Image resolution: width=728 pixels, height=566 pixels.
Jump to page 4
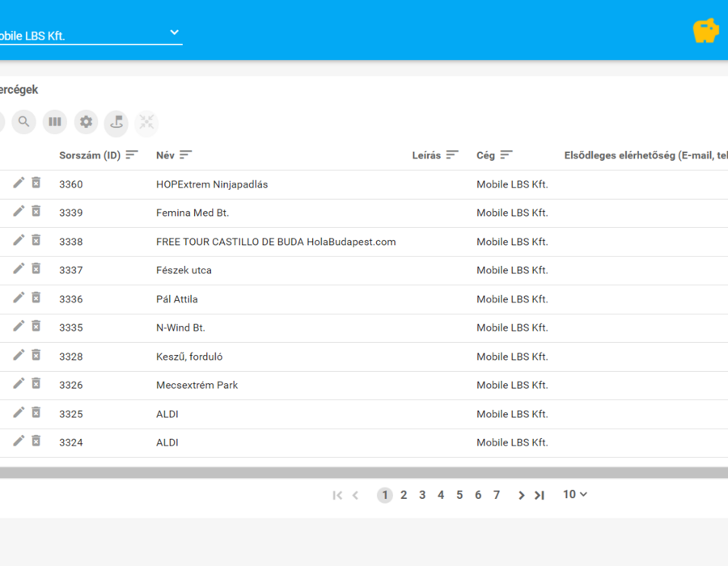(x=441, y=495)
